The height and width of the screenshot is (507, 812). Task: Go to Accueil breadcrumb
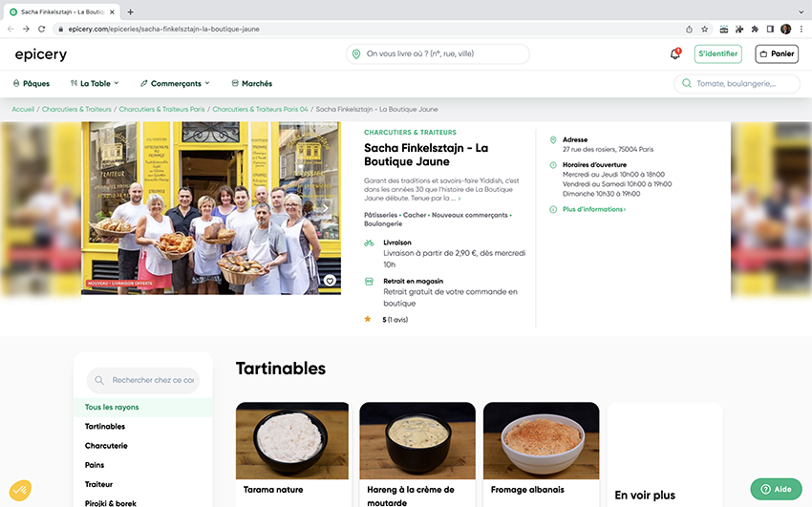[23, 109]
